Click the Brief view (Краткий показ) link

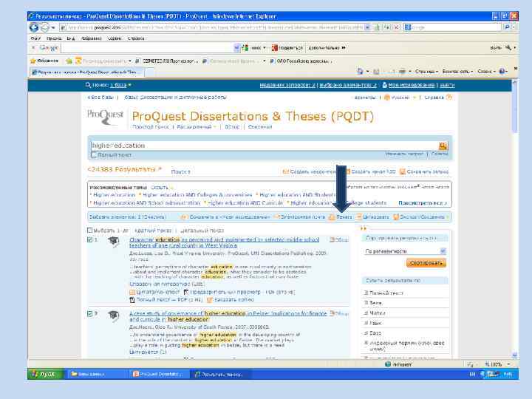click(153, 231)
